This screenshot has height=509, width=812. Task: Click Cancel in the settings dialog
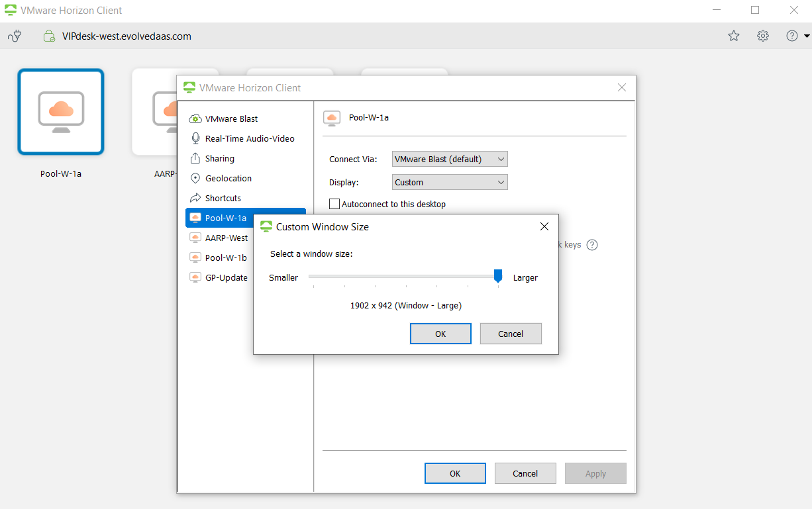tap(525, 473)
